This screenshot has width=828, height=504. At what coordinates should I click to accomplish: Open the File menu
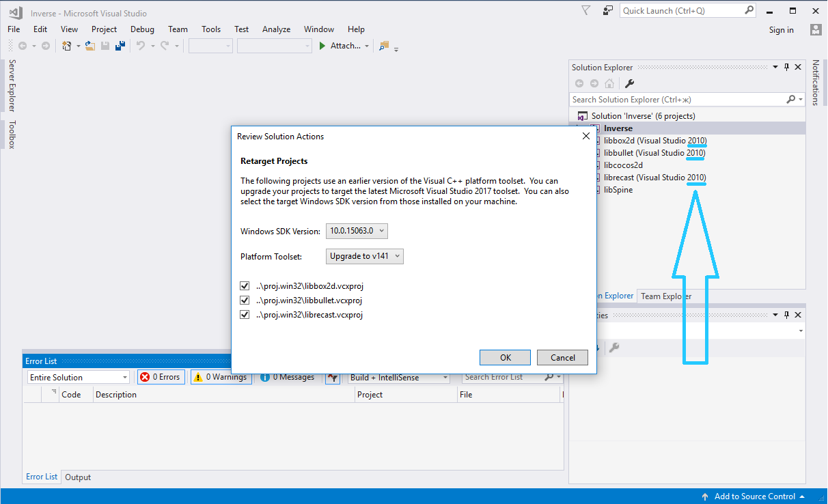click(x=14, y=29)
